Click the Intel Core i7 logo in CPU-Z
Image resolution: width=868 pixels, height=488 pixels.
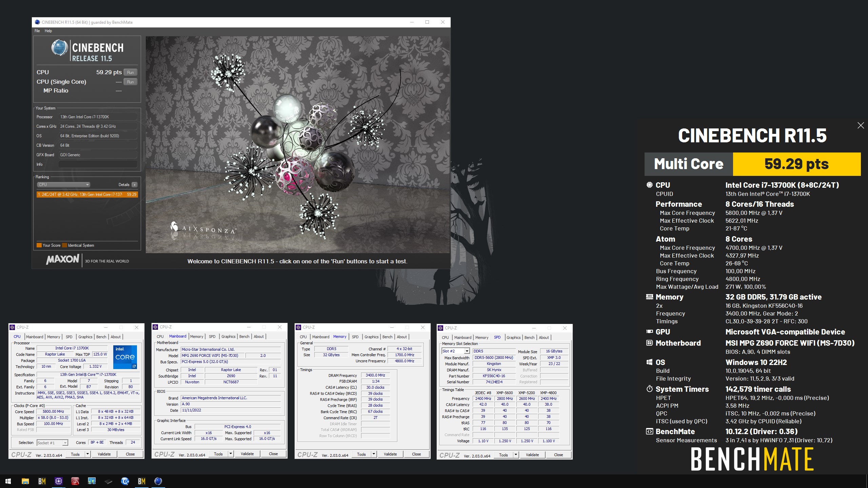(x=125, y=357)
